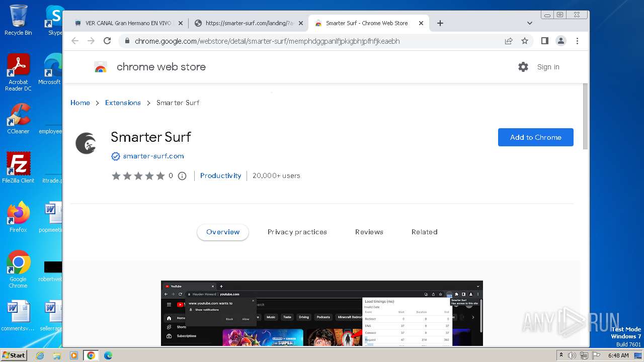This screenshot has width=644, height=362.
Task: Click the five-star rating display
Action: (x=138, y=176)
